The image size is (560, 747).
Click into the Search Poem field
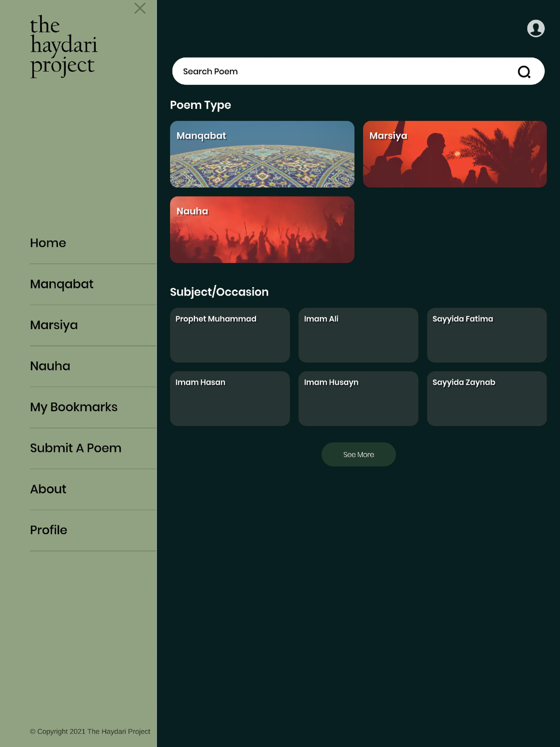(358, 71)
